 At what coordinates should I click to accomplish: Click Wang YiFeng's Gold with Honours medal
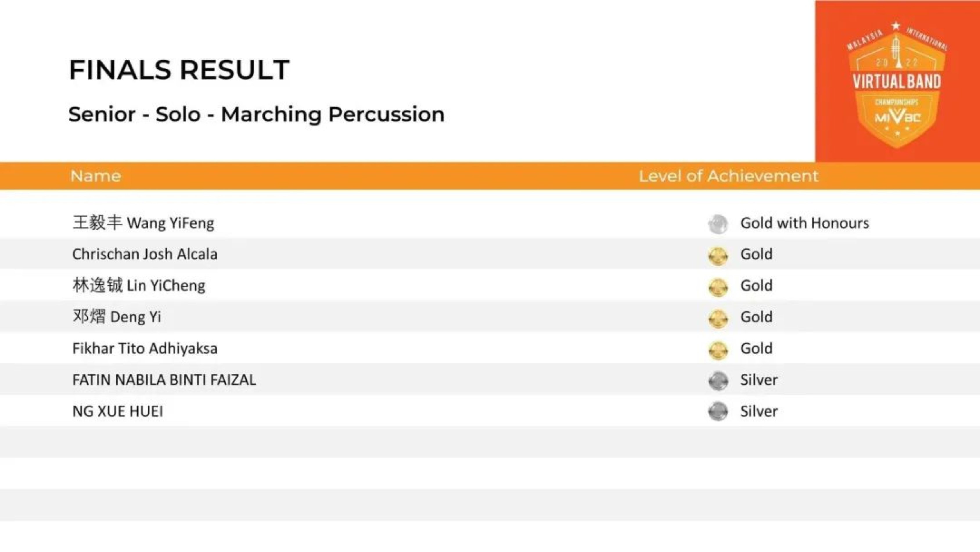[x=718, y=224]
